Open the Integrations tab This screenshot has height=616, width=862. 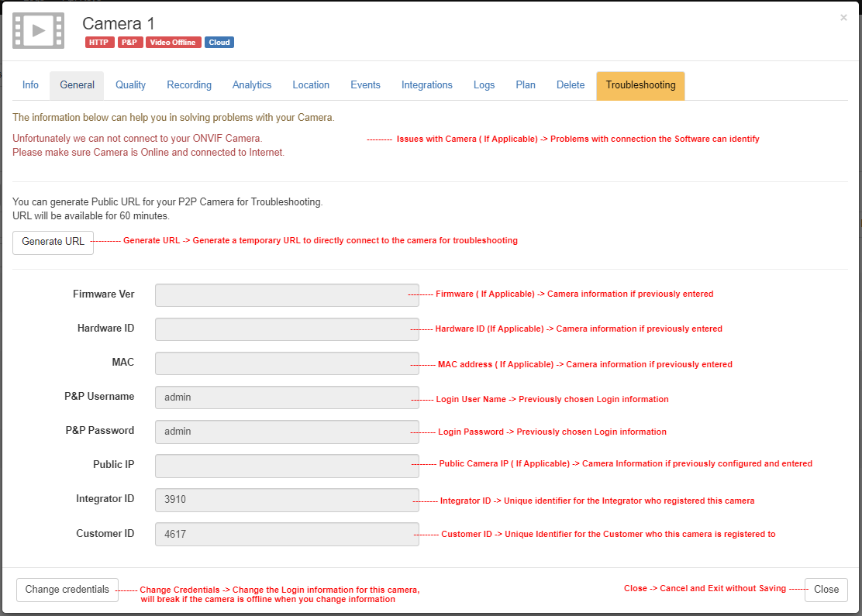pos(426,85)
